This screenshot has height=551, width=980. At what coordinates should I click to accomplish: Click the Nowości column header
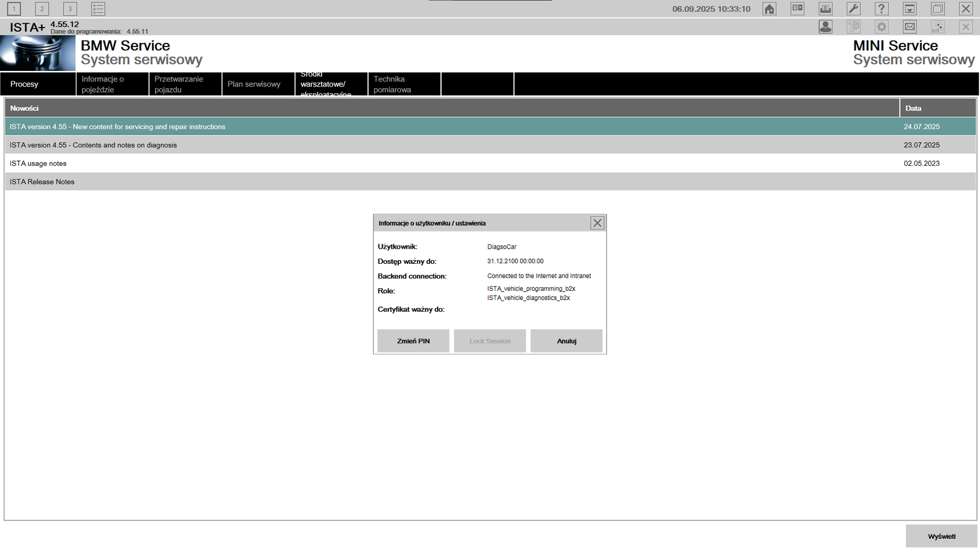pyautogui.click(x=452, y=108)
